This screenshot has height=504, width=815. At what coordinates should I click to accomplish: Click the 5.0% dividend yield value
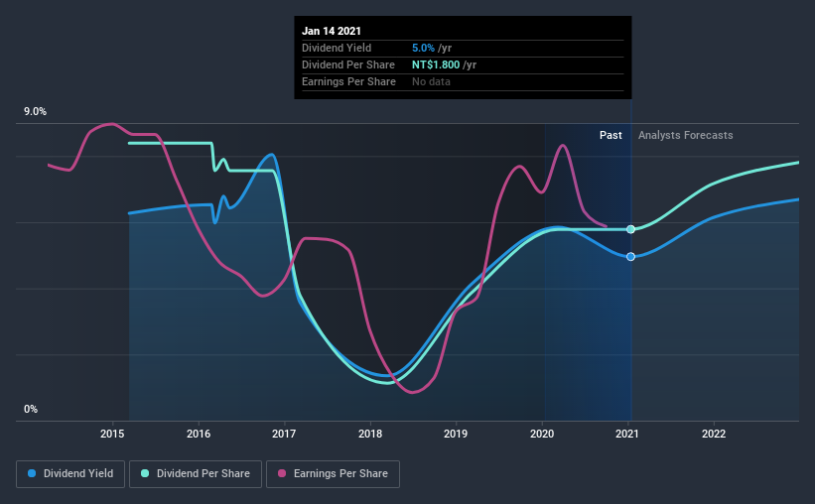423,48
